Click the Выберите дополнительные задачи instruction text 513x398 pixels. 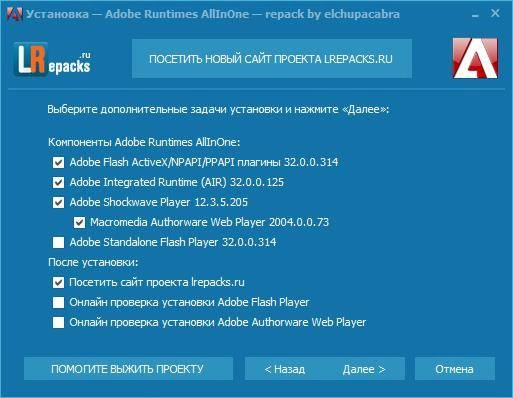tap(218, 109)
